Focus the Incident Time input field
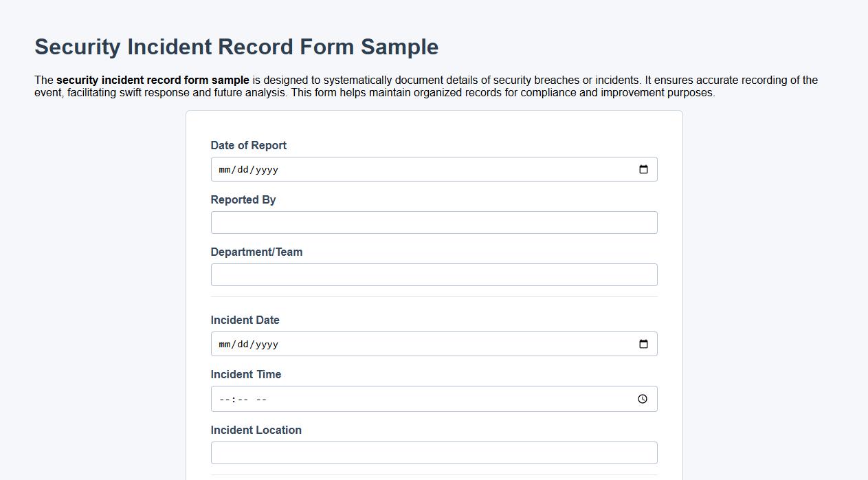The width and height of the screenshot is (868, 480). pyautogui.click(x=412, y=398)
